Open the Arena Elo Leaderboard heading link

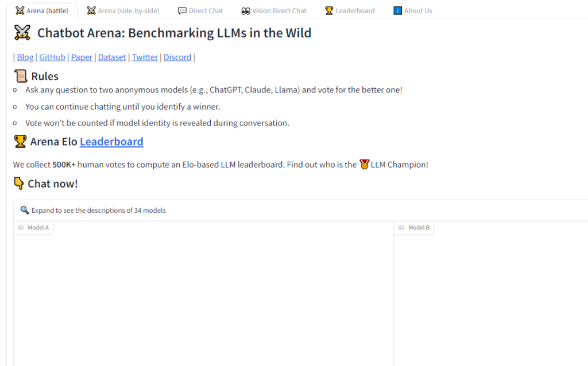coord(111,142)
